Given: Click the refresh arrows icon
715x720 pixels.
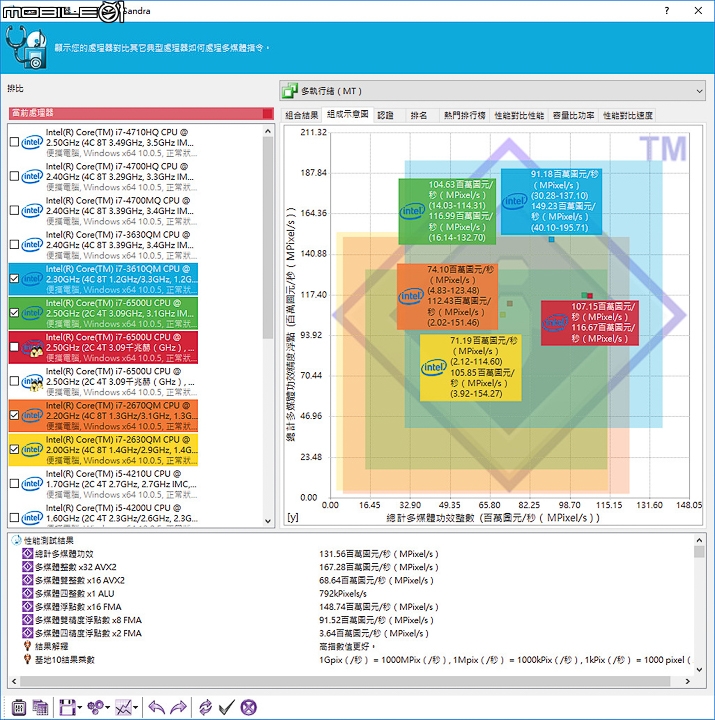Looking at the screenshot, I should coord(205,707).
